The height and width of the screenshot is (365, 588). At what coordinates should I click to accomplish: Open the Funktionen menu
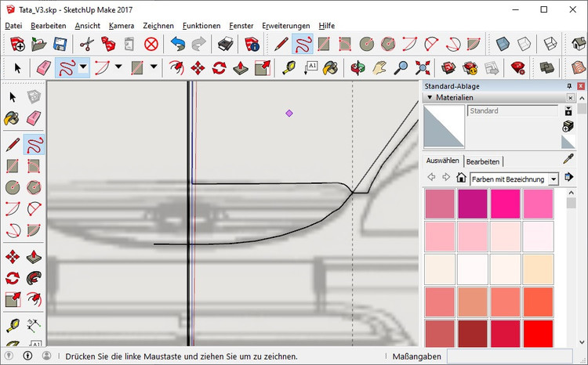(x=201, y=26)
